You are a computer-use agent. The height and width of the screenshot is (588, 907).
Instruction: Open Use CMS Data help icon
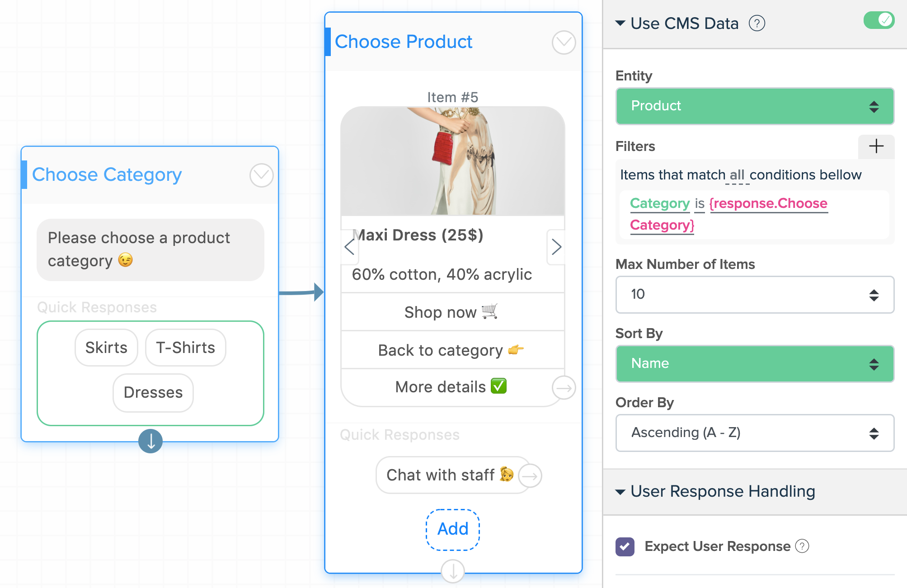757,23
